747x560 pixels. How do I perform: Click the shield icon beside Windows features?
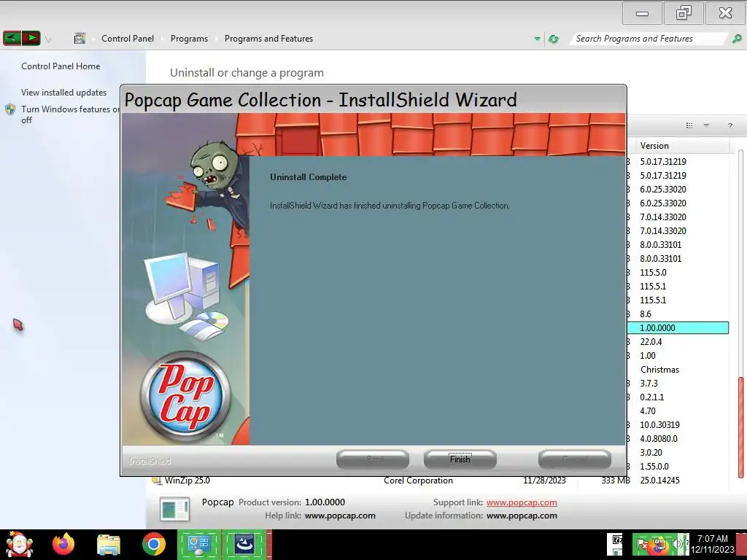(x=10, y=109)
